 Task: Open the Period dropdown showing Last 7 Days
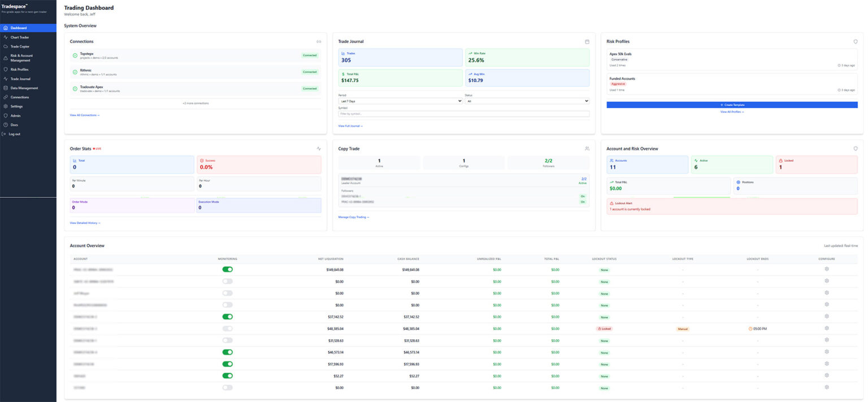[x=400, y=101]
